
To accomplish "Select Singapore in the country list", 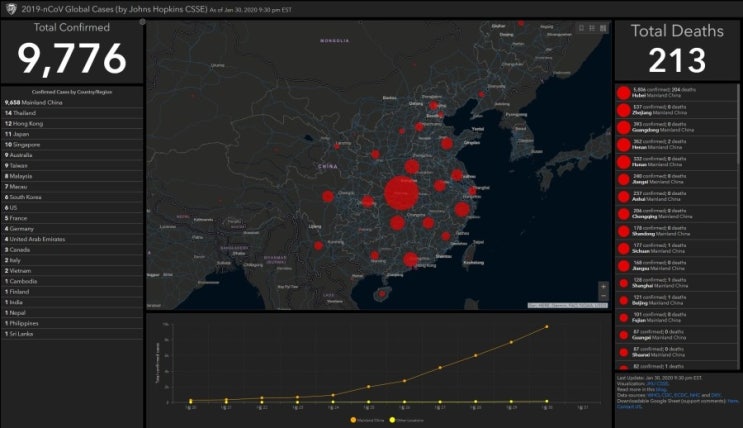I will pyautogui.click(x=72, y=145).
